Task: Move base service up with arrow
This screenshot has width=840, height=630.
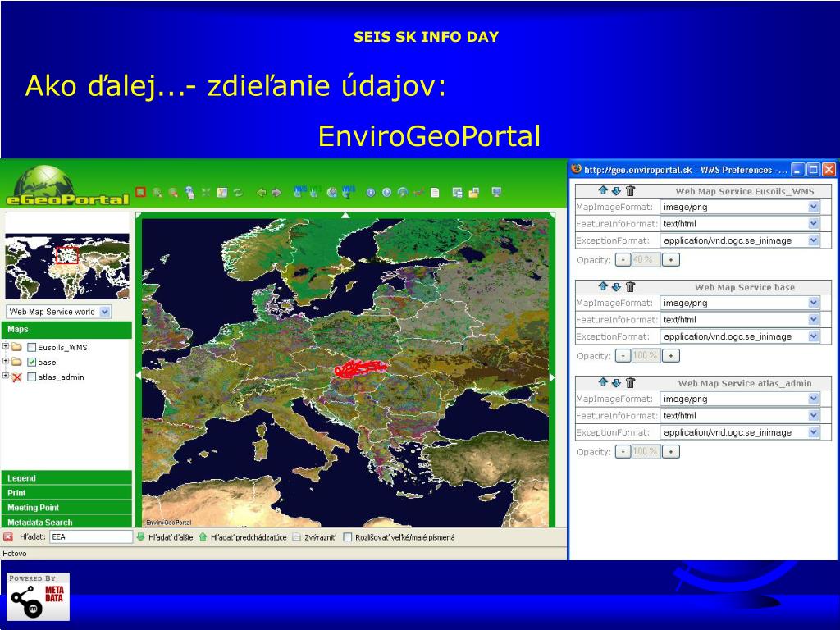Action: [603, 286]
